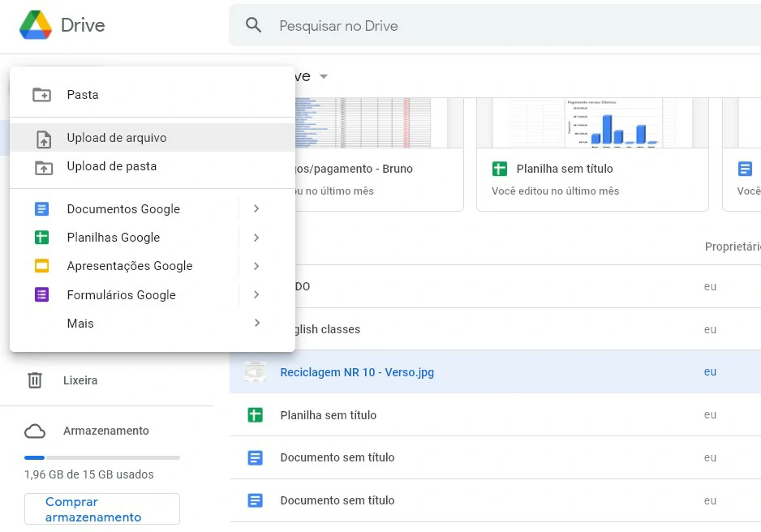761x532 pixels.
Task: Click the Lixeira trash icon
Action: pyautogui.click(x=35, y=380)
